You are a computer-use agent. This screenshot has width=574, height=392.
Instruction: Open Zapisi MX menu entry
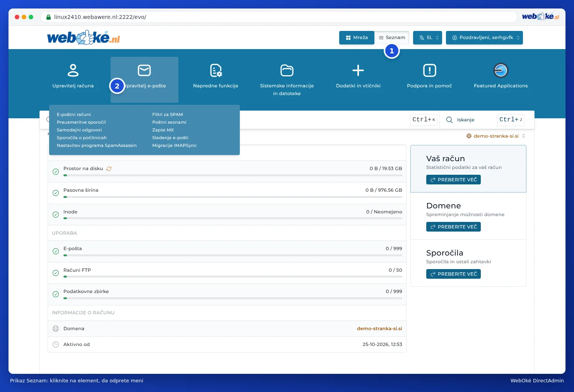click(163, 130)
